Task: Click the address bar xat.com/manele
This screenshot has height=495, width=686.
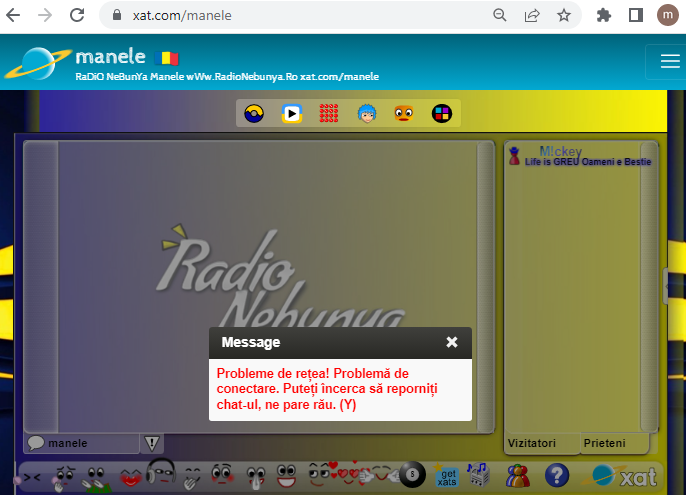Action: [182, 15]
